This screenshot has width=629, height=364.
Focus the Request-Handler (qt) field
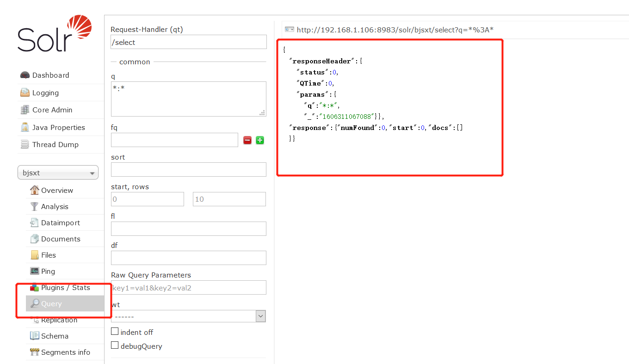(x=189, y=42)
